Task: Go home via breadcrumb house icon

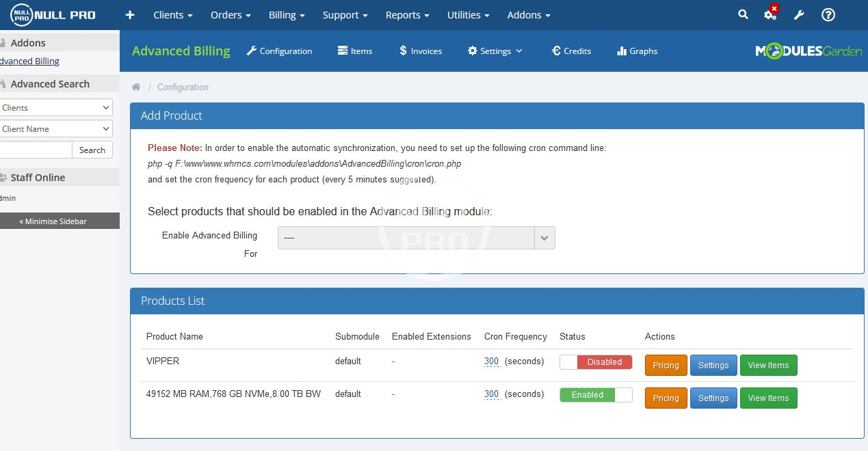Action: 136,87
